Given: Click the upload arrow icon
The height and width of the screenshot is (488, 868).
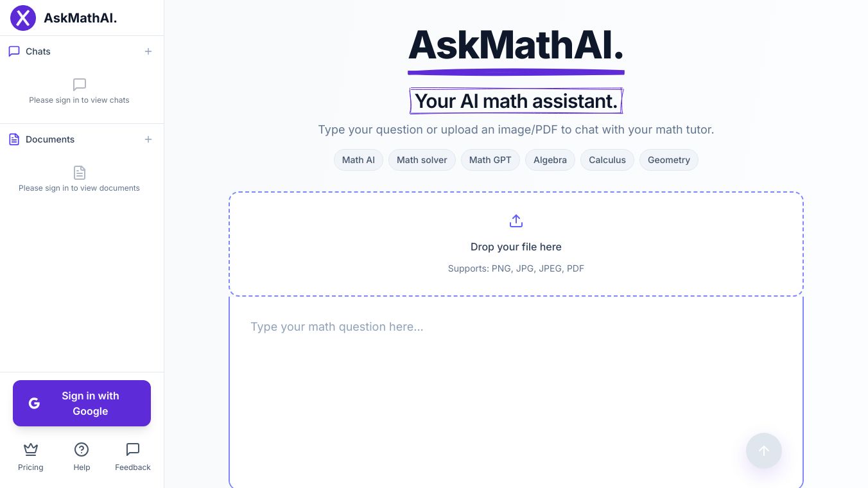Looking at the screenshot, I should point(516,222).
